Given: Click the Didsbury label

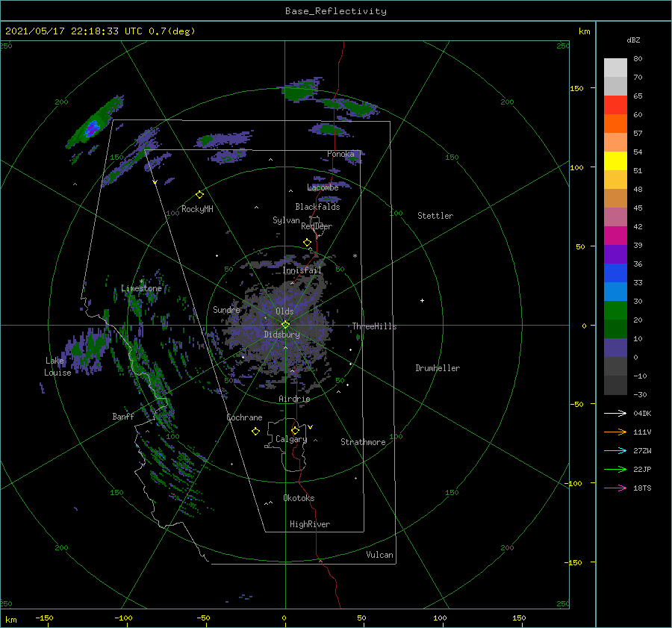Looking at the screenshot, I should point(281,335).
